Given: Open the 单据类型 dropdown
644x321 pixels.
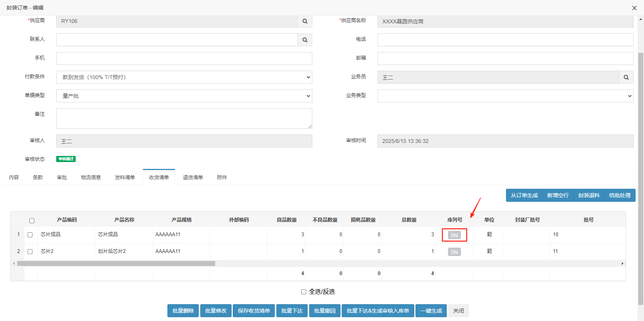Looking at the screenshot, I should coord(184,96).
